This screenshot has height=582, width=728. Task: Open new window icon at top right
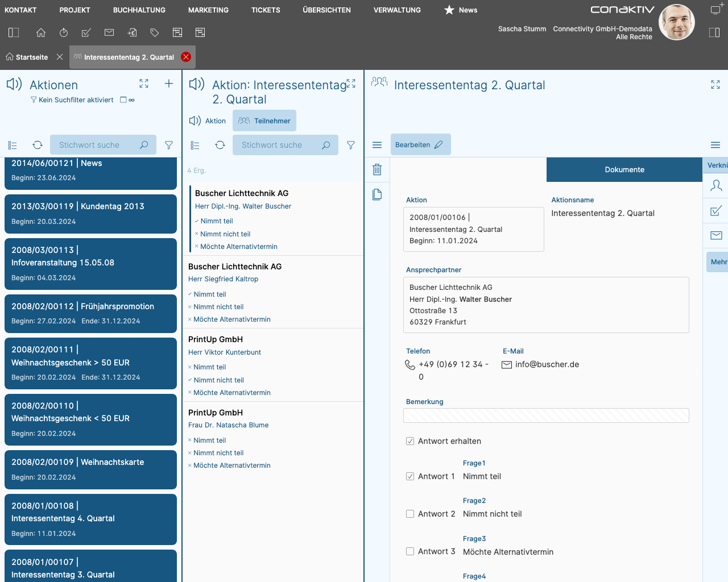pos(717,9)
